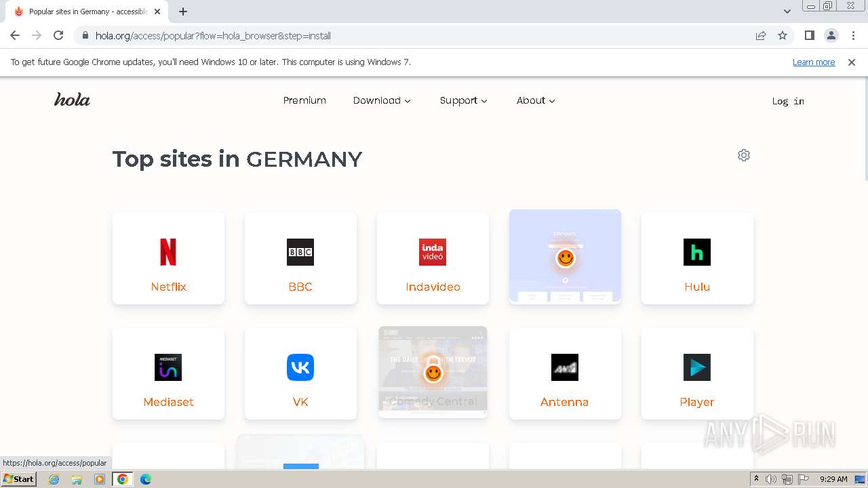Go to the hola logo homepage

point(72,100)
